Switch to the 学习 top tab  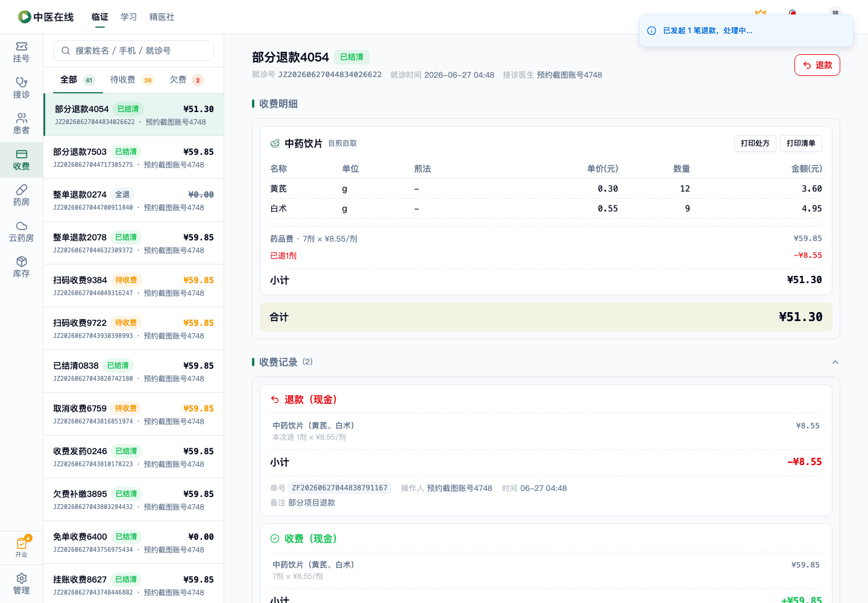point(129,17)
